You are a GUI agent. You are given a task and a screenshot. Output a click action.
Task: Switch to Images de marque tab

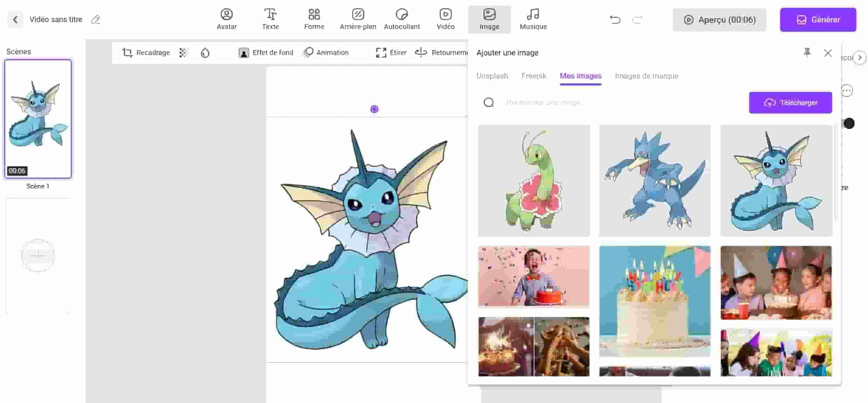click(647, 76)
